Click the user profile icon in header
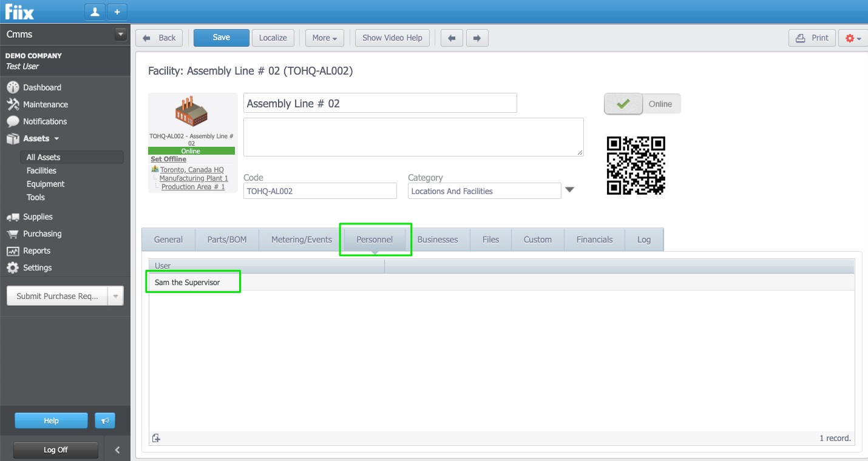 click(95, 12)
